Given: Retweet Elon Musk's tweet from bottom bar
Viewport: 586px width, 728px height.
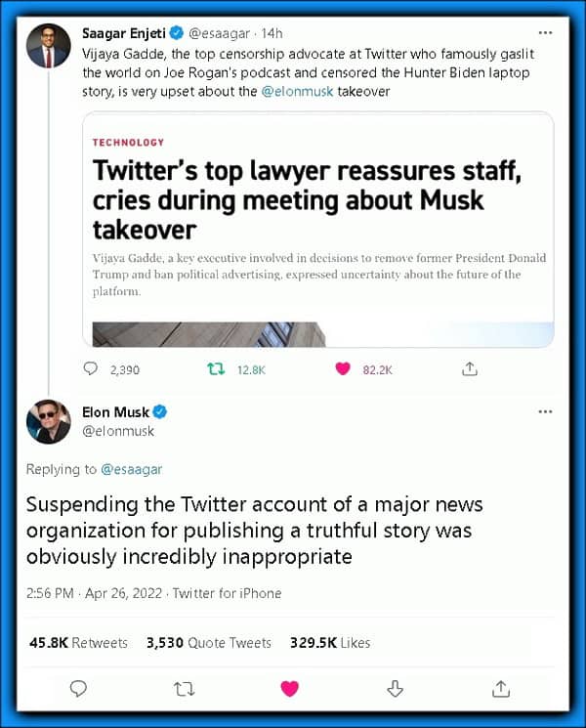Looking at the screenshot, I should [x=185, y=689].
